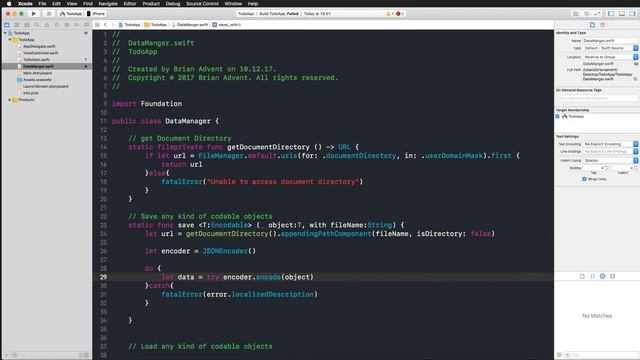
Task: Switch to the Standard editor button
Action: tap(576, 13)
